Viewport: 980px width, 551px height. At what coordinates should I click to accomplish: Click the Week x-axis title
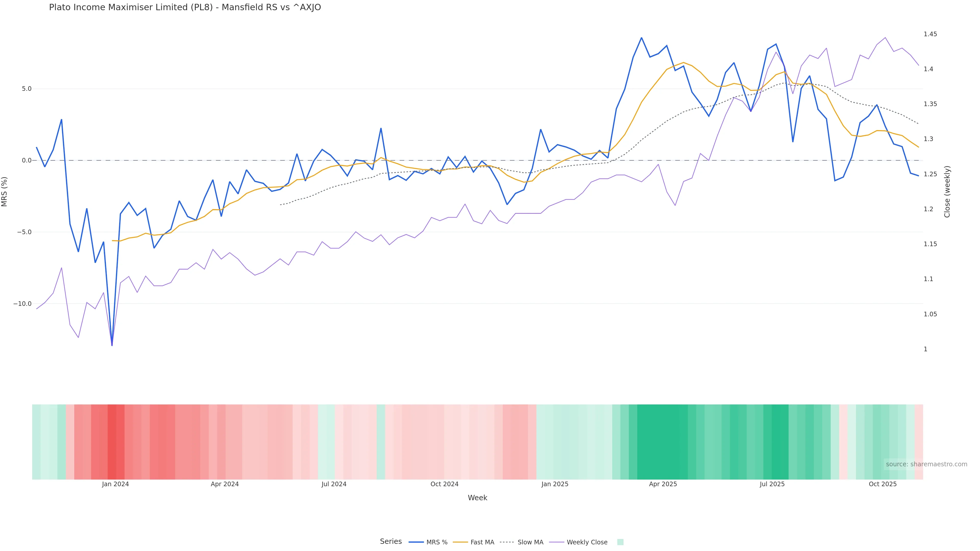pyautogui.click(x=477, y=498)
